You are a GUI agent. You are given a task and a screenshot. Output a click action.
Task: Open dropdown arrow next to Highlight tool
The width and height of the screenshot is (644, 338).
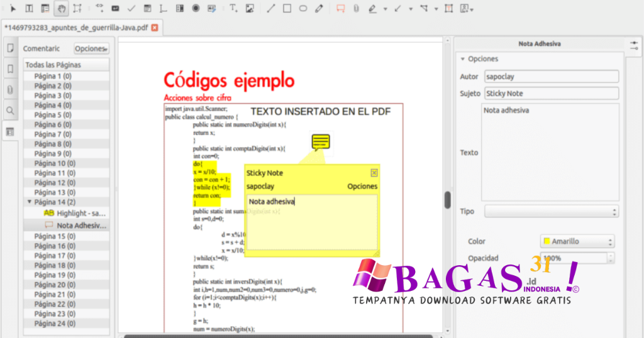(x=386, y=9)
